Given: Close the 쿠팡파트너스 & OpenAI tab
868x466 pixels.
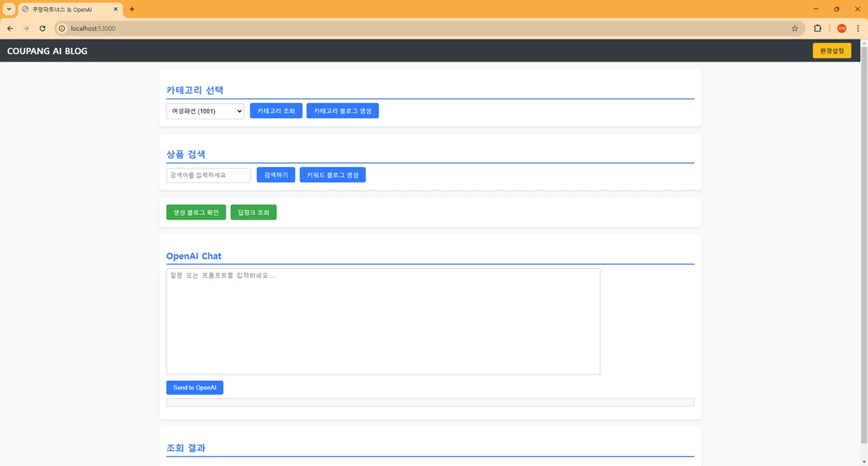Looking at the screenshot, I should [115, 9].
